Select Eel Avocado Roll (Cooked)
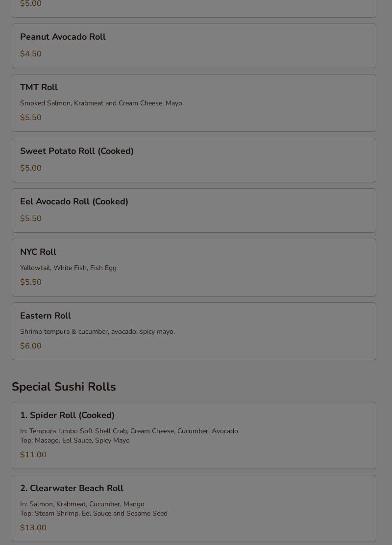The image size is (392, 545). click(x=194, y=210)
